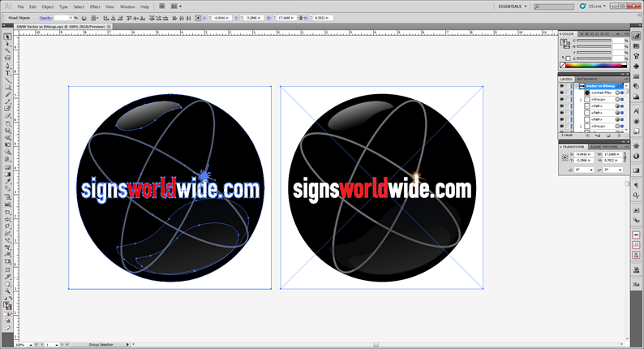644x349 pixels.
Task: Select the Pen tool
Action: 7,66
